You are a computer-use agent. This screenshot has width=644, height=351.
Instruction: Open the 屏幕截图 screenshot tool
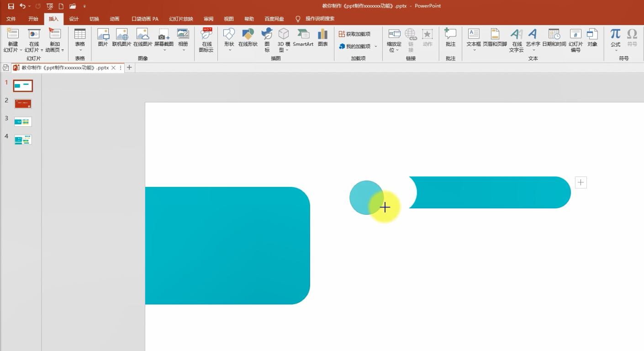click(164, 40)
